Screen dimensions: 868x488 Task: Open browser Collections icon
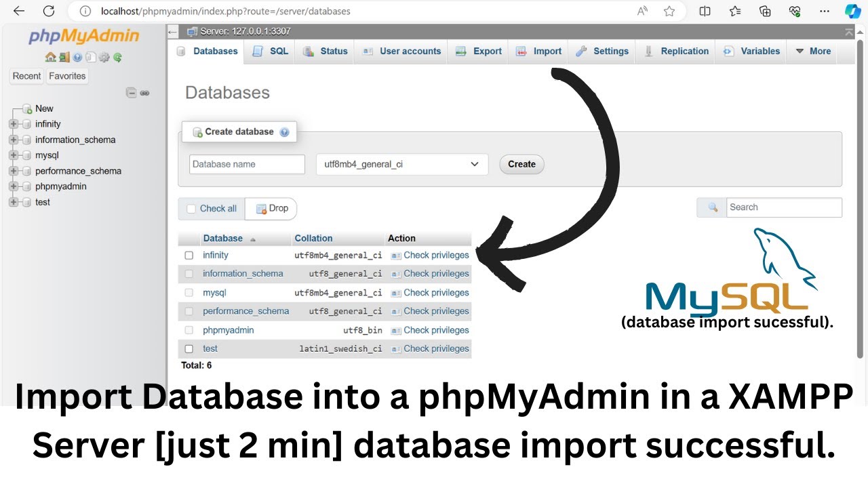765,11
